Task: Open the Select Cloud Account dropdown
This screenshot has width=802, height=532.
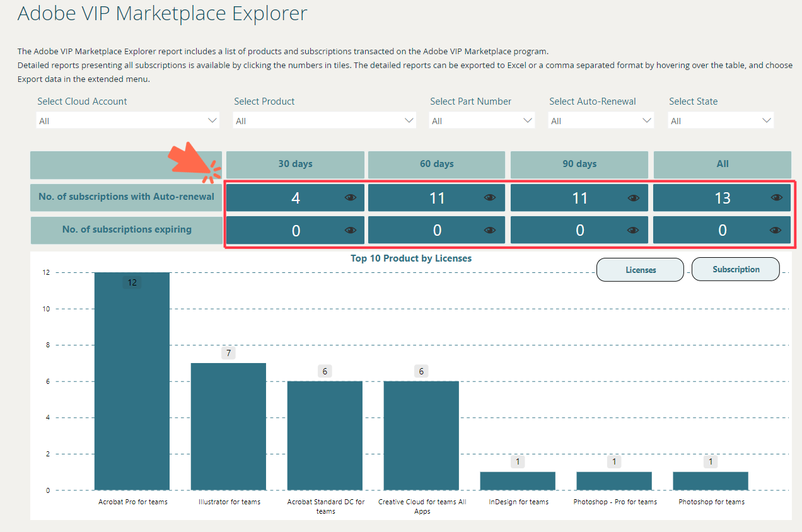Action: (128, 120)
